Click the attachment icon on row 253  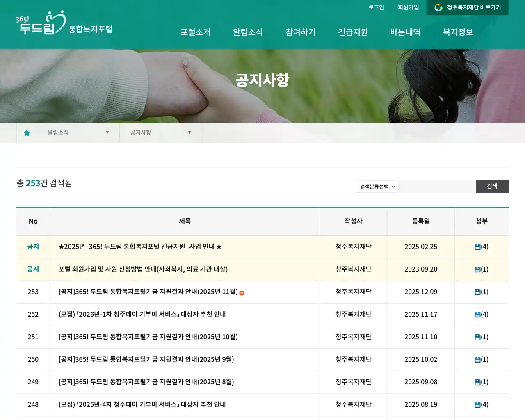click(x=477, y=292)
